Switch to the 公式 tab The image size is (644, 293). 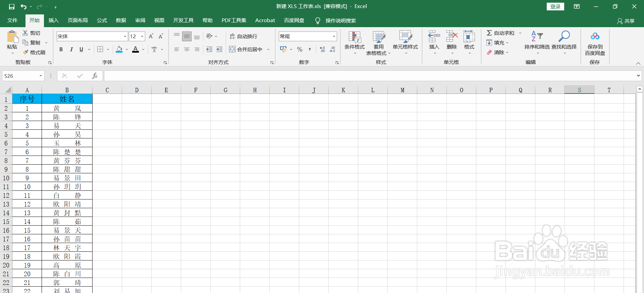click(x=102, y=20)
